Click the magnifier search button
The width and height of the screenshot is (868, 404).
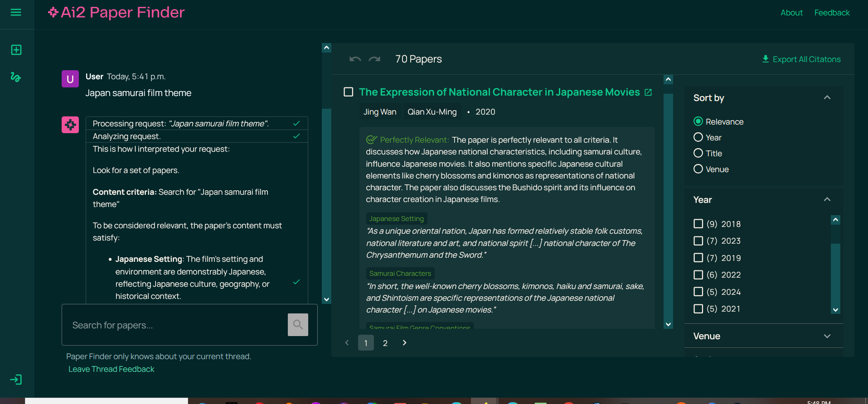(298, 325)
